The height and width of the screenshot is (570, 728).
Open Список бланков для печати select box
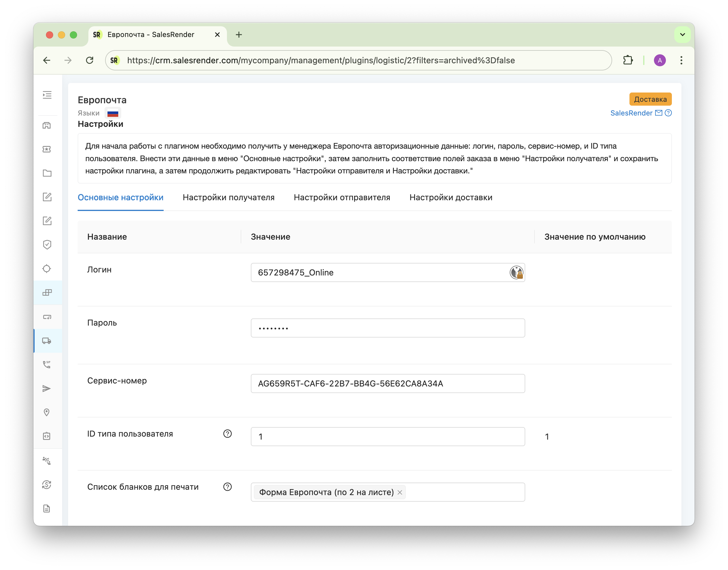464,492
